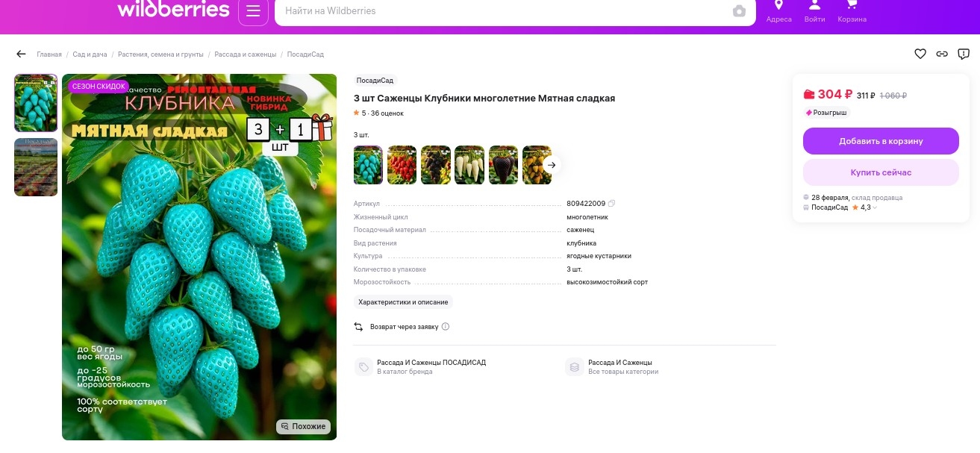Go to Главная in the breadcrumb trail
Screen dimensions: 980x453
[x=49, y=54]
